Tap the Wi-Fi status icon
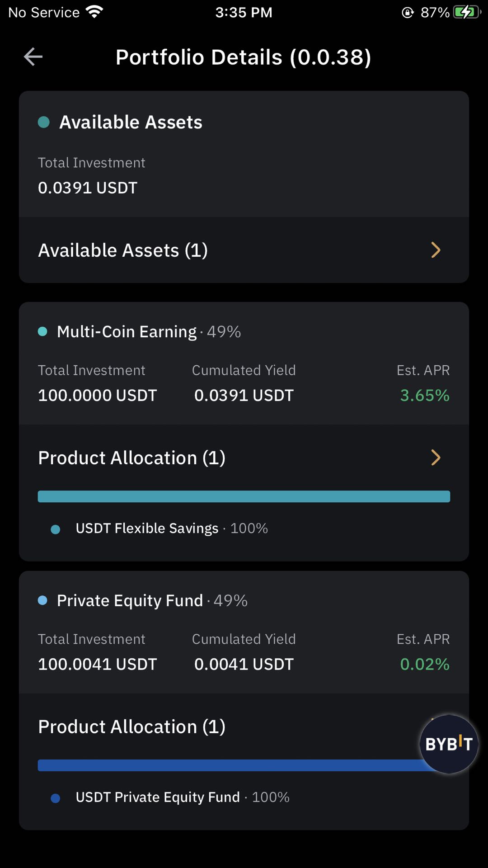Viewport: 488px width, 868px height. tap(94, 12)
